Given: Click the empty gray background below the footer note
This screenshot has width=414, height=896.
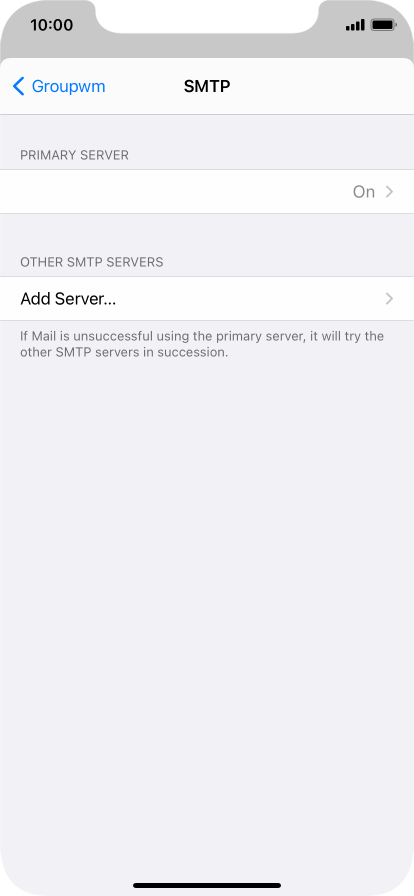Looking at the screenshot, I should 207,600.
